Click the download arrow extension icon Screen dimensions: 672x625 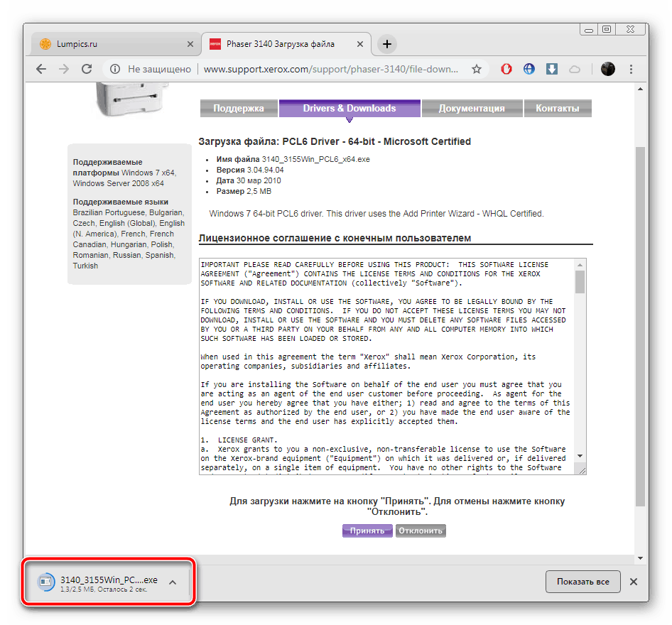tap(552, 69)
